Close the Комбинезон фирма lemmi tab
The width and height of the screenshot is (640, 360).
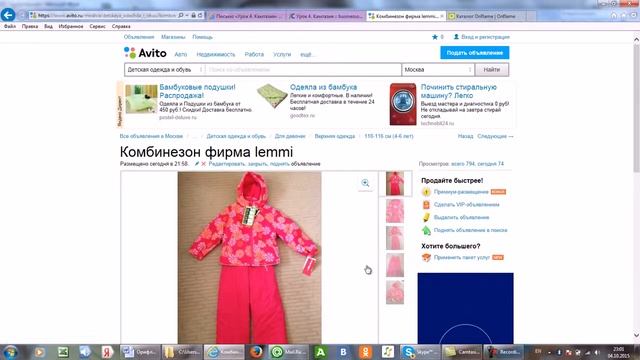[x=442, y=16]
